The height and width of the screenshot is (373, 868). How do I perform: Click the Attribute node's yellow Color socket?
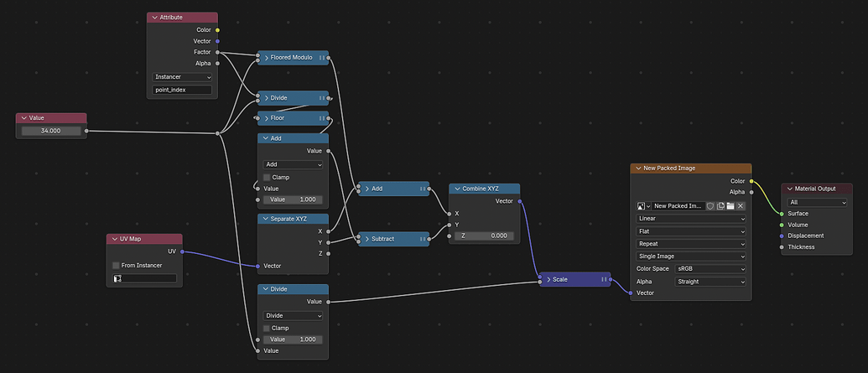click(x=217, y=30)
